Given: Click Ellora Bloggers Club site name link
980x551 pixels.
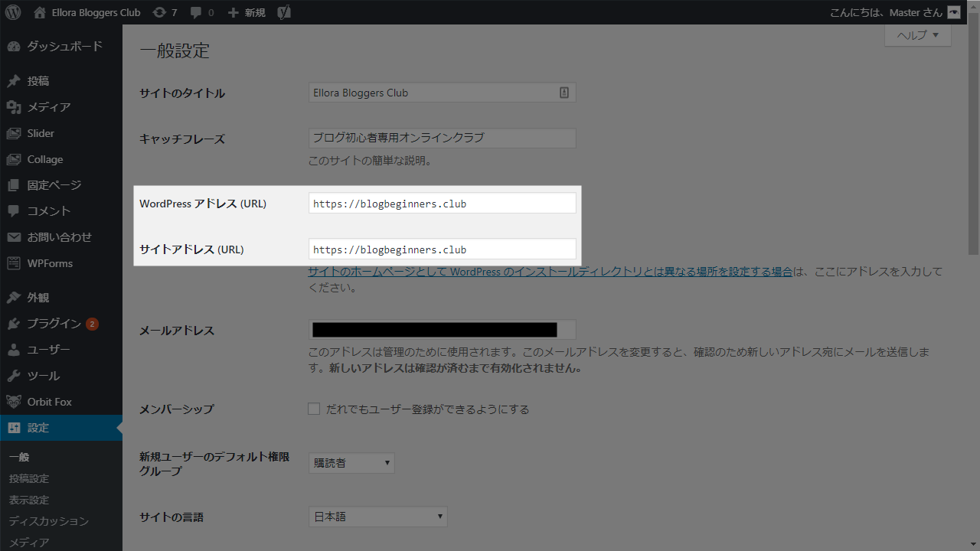Looking at the screenshot, I should (96, 12).
